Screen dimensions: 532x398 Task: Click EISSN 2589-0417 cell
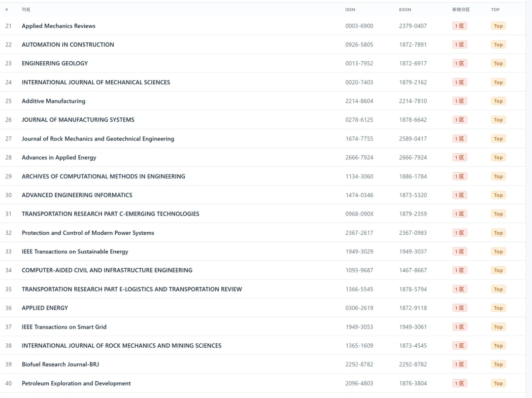point(413,139)
